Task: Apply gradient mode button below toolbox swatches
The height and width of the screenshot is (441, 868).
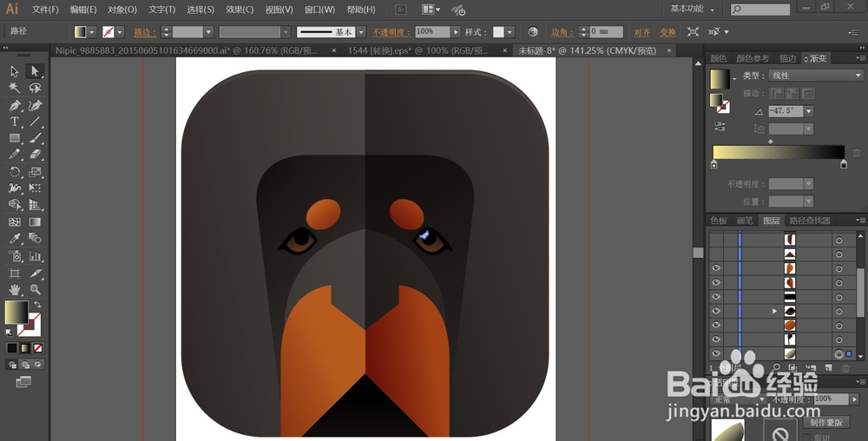Action: tap(25, 348)
